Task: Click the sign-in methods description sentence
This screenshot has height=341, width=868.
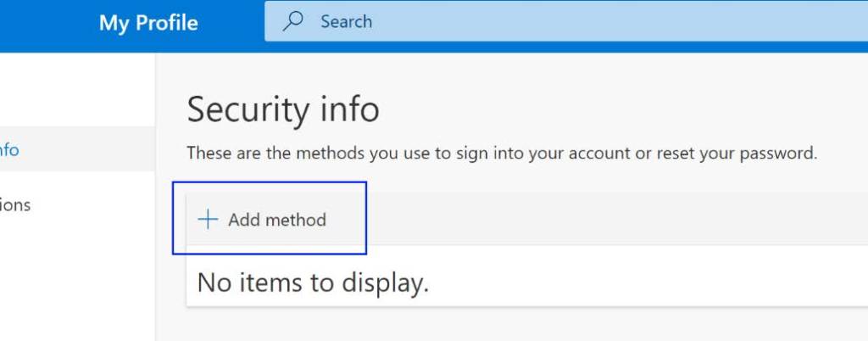Action: [x=502, y=153]
